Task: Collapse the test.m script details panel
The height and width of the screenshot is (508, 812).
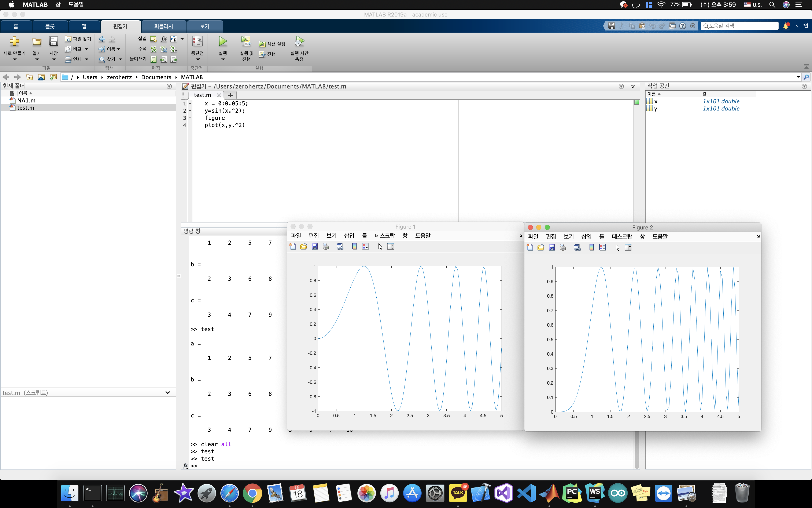Action: click(x=167, y=392)
